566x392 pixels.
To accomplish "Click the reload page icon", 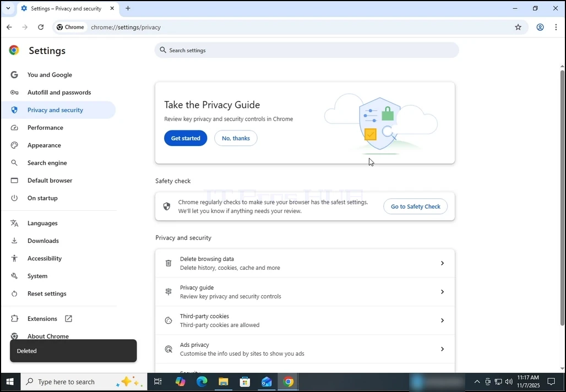I will [x=41, y=27].
